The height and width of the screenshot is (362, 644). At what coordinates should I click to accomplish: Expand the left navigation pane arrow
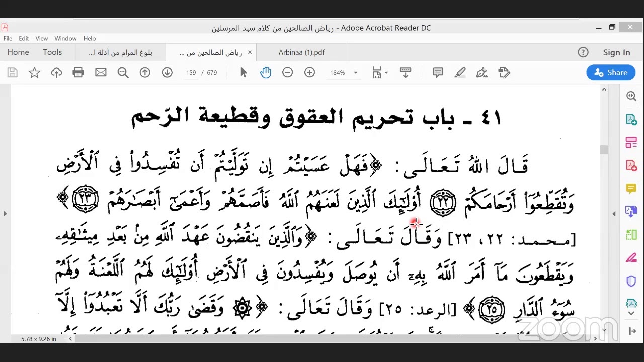click(5, 214)
